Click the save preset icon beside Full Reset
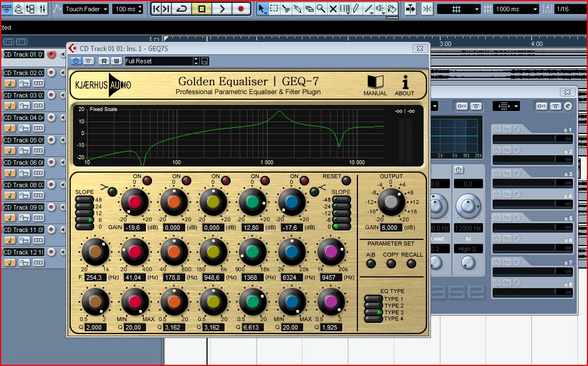This screenshot has height=366, width=588. pyautogui.click(x=205, y=61)
